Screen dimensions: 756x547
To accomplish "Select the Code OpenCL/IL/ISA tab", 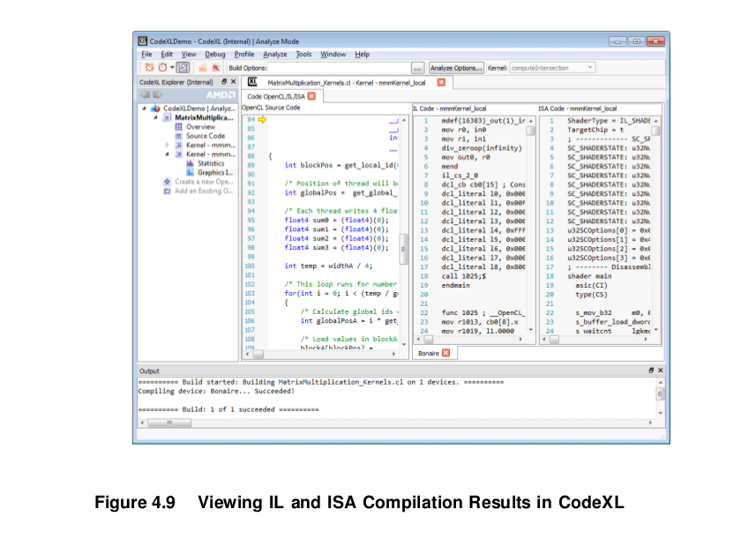I will point(276,96).
